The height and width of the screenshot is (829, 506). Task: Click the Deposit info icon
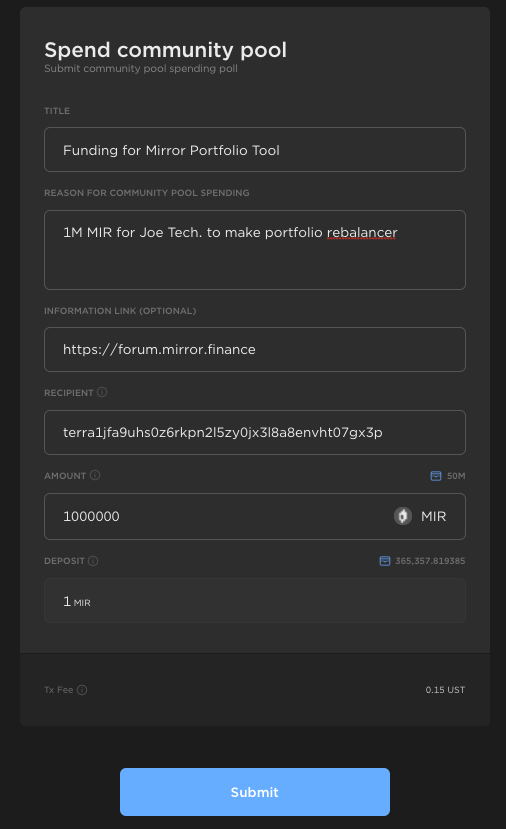pyautogui.click(x=93, y=561)
